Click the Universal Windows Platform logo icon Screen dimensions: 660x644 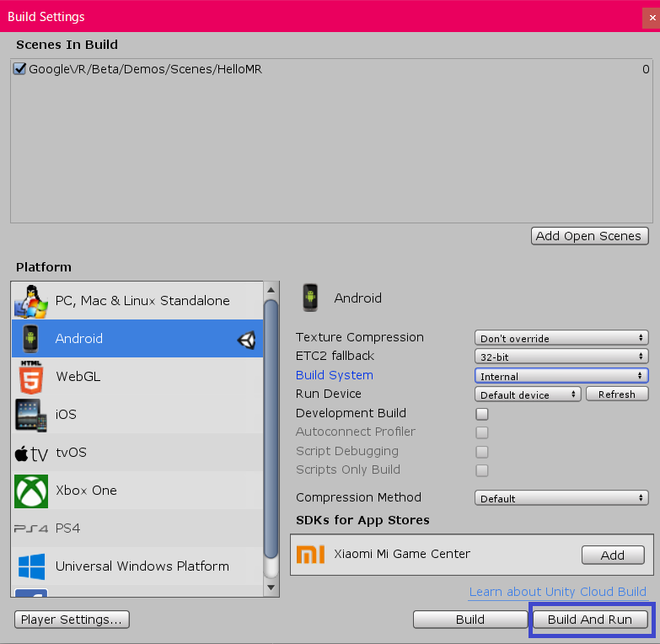coord(31,566)
